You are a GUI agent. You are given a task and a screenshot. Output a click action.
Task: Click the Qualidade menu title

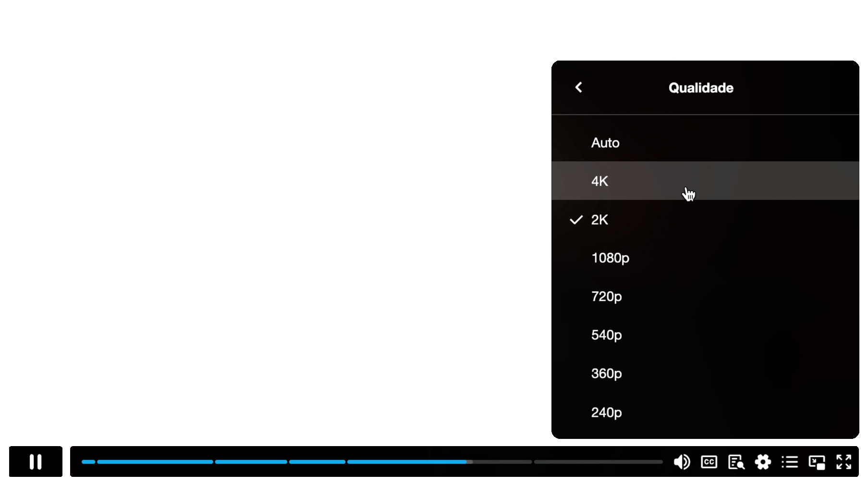[701, 87]
